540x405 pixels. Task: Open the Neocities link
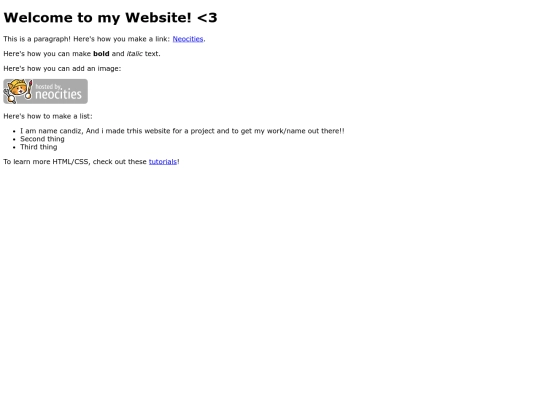point(188,39)
